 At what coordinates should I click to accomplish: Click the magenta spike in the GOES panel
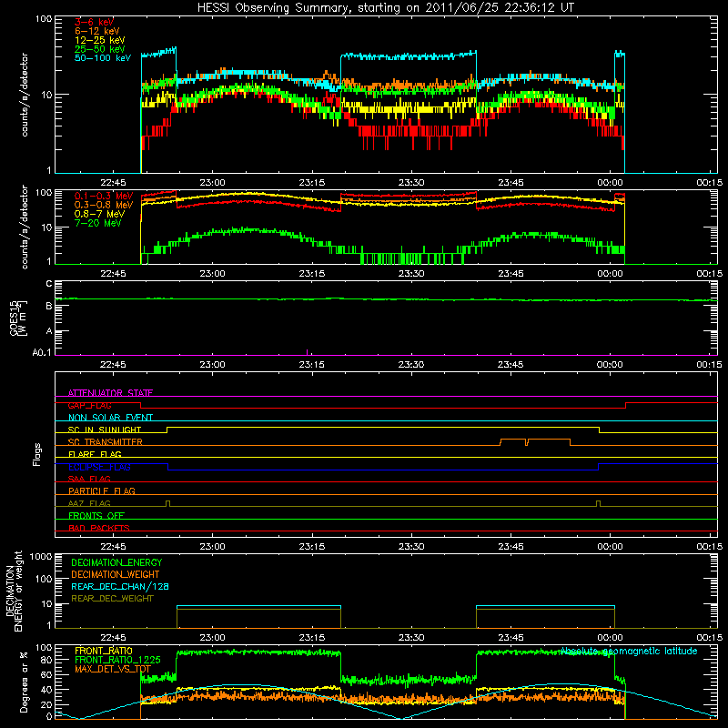pyautogui.click(x=308, y=352)
